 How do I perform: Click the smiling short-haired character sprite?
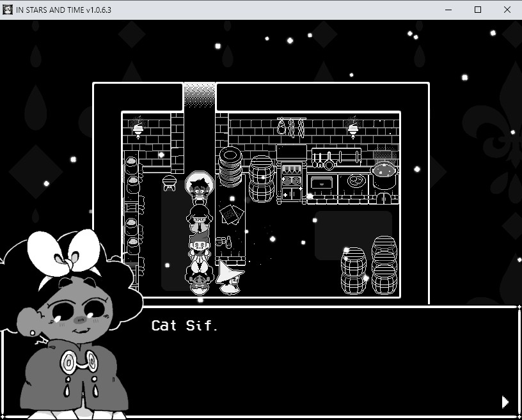[x=199, y=247]
